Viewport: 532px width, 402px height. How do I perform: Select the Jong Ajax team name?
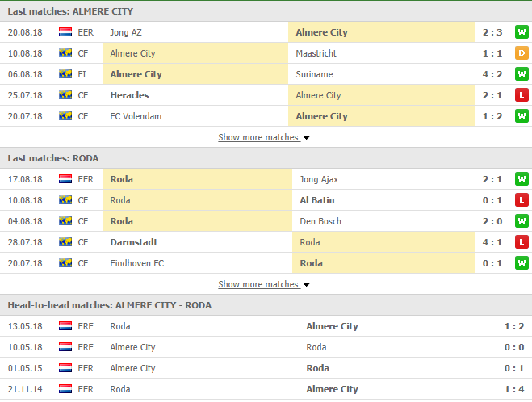point(319,179)
